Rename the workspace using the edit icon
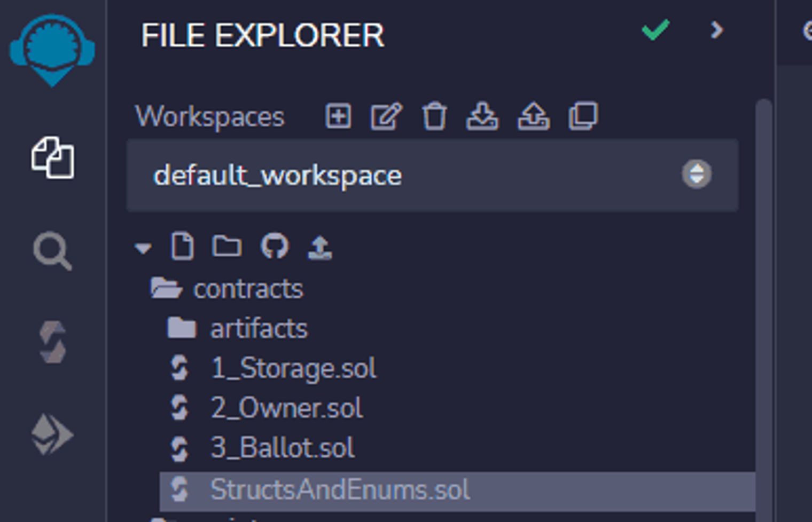The image size is (812, 522). click(x=386, y=116)
